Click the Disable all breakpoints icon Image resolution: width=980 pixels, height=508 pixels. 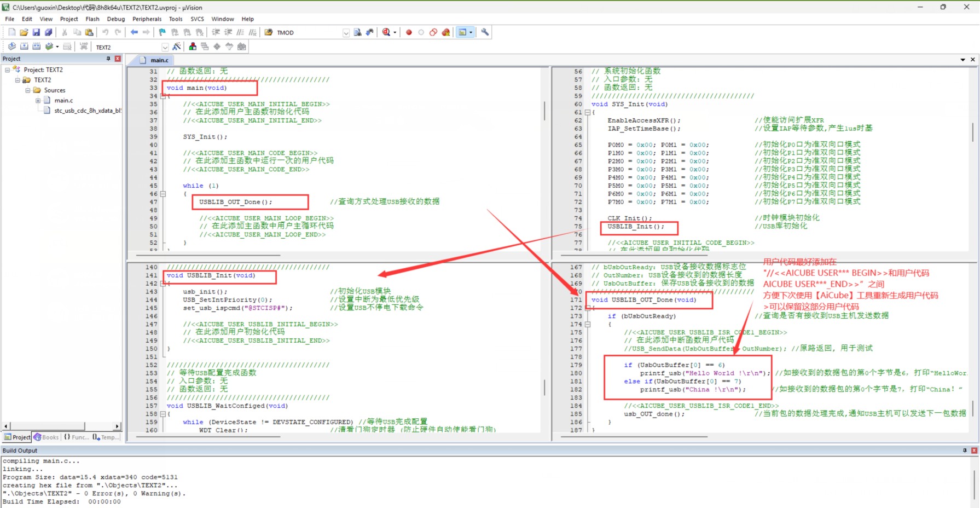click(x=433, y=32)
